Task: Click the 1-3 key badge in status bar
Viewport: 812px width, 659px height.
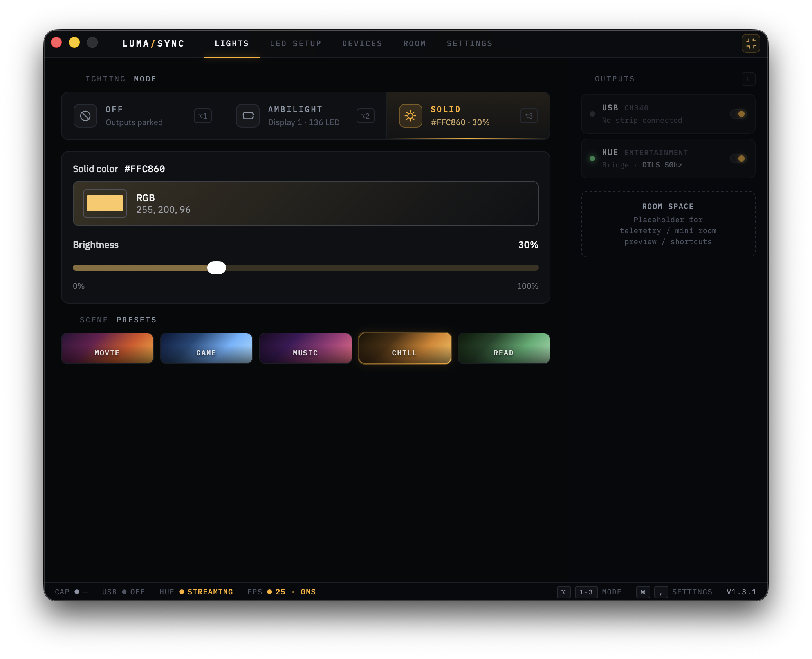Action: click(586, 592)
